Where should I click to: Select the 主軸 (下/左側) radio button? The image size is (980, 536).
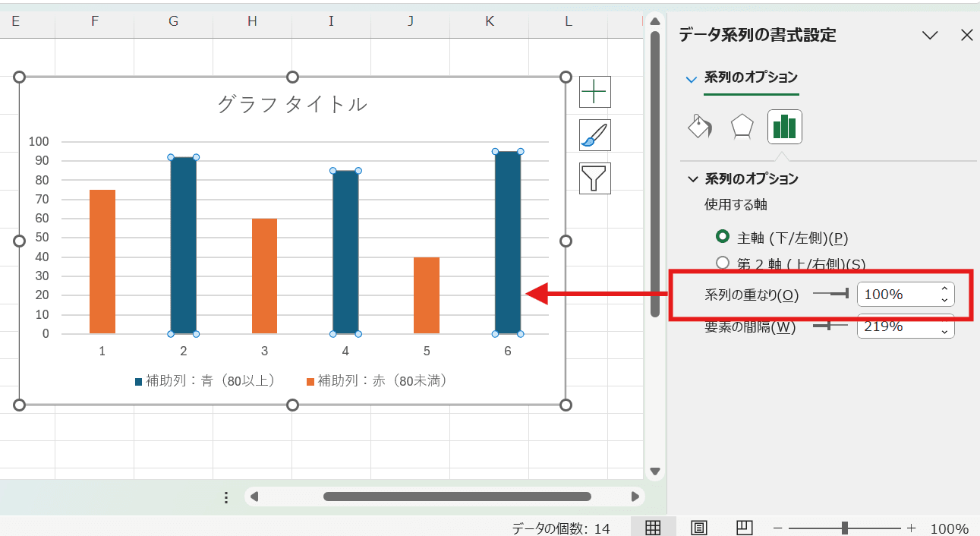tap(722, 238)
